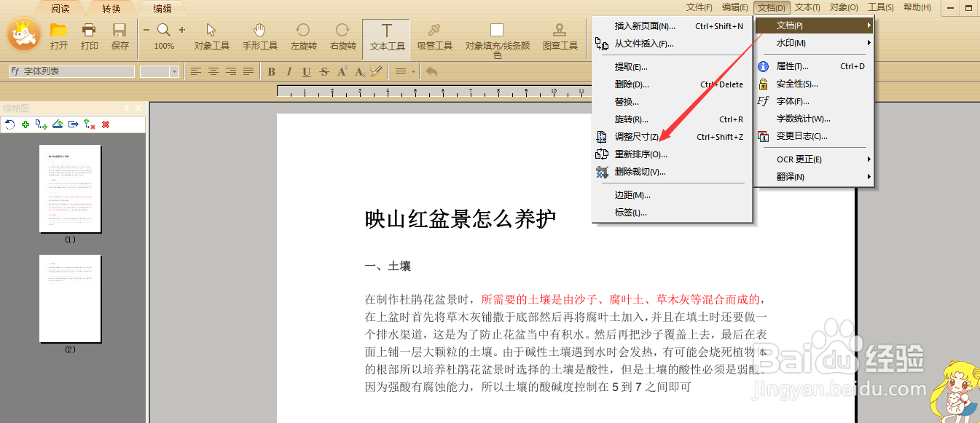
Task: Switch to the 转换 tab
Action: point(112,9)
